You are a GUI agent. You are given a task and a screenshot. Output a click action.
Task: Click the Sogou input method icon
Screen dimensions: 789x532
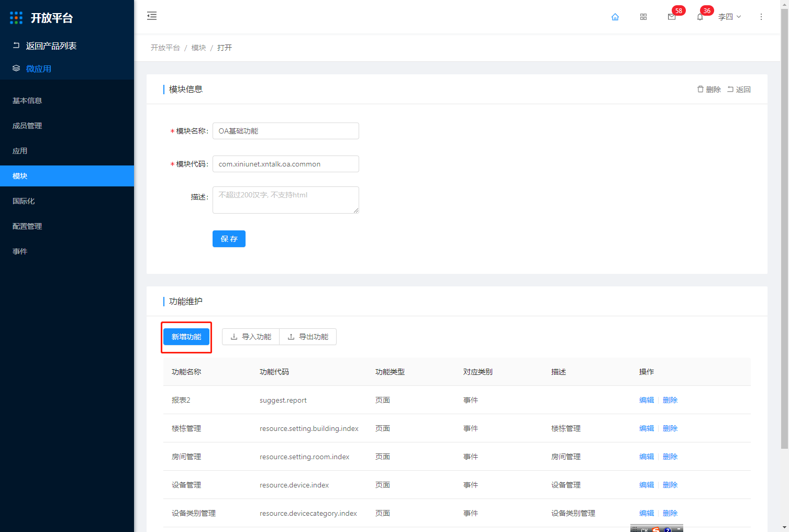tap(656, 529)
